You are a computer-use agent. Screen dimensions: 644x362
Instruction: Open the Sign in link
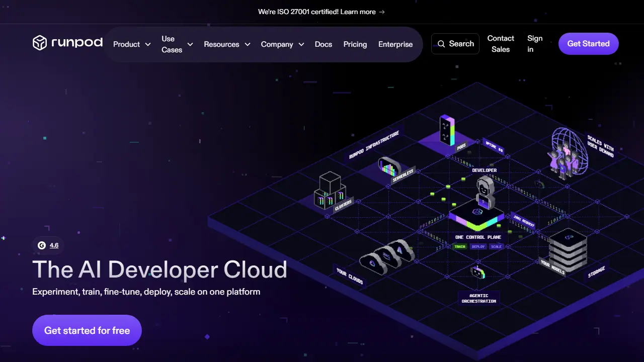(x=535, y=44)
